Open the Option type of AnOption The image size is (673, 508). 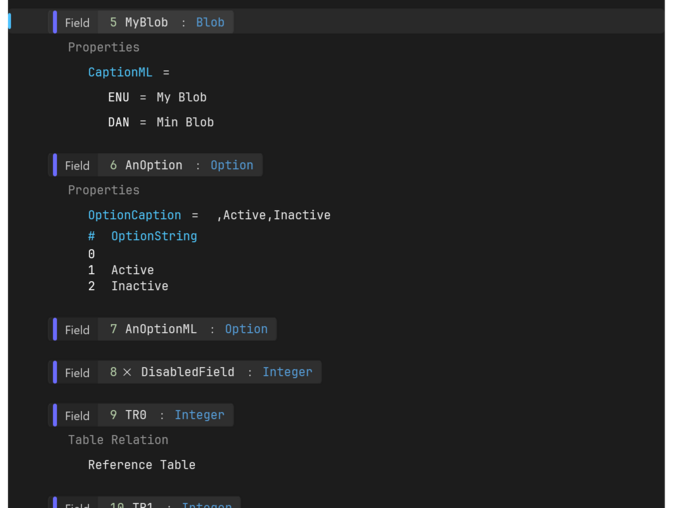click(232, 165)
